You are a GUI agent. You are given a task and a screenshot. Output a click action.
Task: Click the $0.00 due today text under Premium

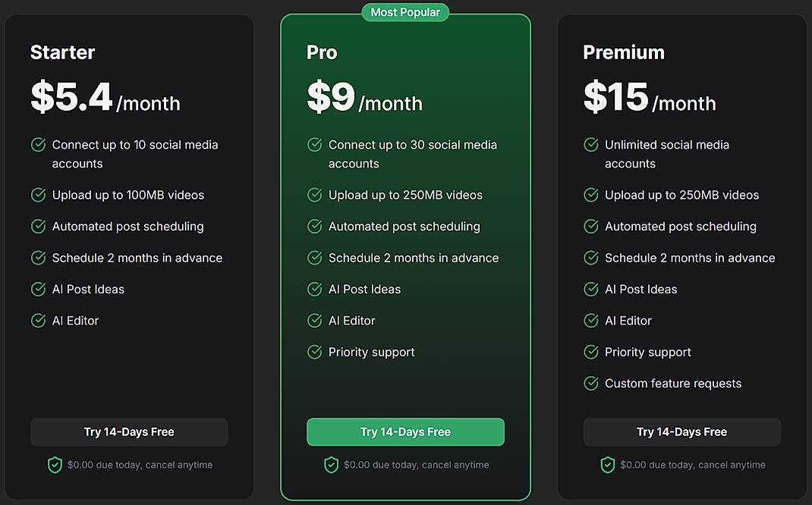tap(693, 464)
